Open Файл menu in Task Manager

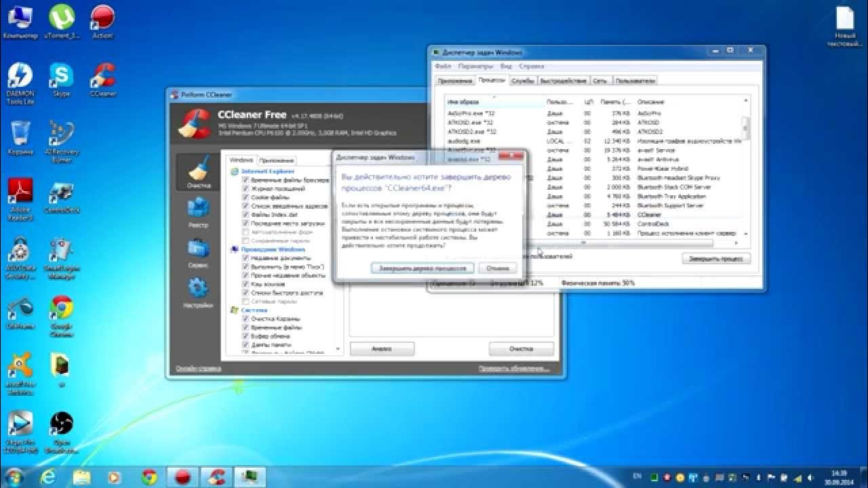click(443, 66)
